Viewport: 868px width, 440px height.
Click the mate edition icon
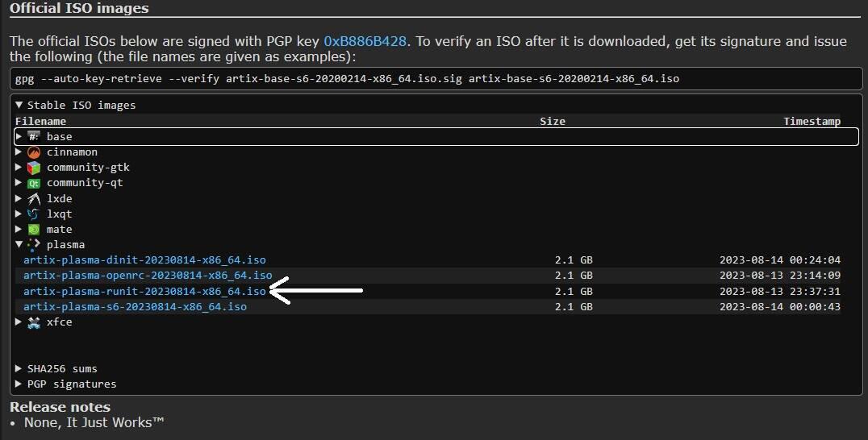point(34,230)
